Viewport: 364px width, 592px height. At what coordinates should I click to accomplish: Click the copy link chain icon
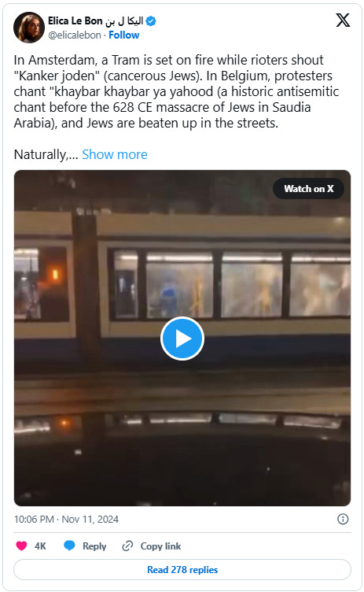click(127, 546)
